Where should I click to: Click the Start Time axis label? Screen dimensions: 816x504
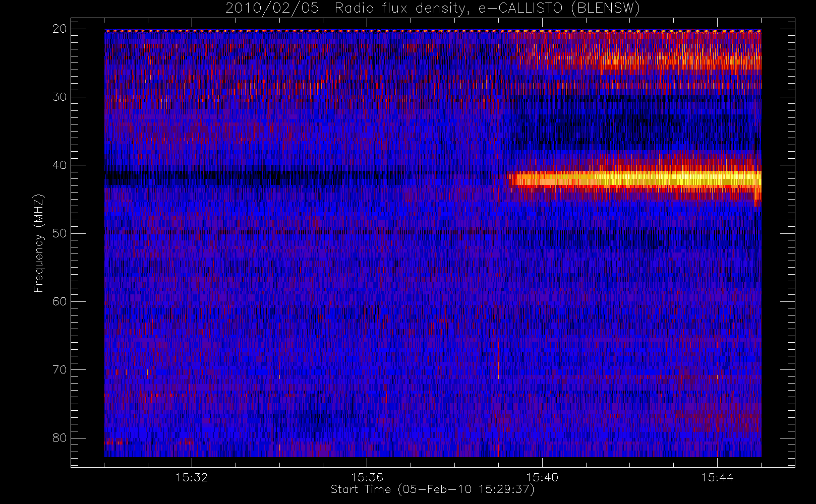point(432,489)
